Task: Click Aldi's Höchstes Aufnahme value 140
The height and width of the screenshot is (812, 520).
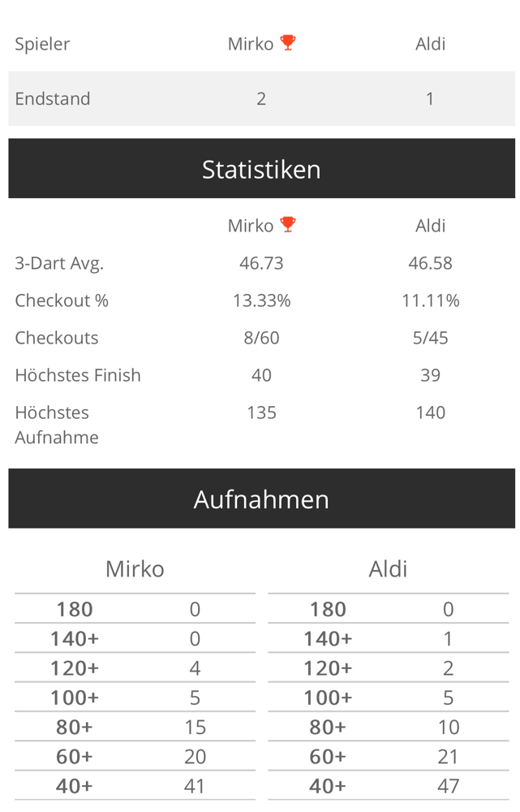Action: point(431,412)
